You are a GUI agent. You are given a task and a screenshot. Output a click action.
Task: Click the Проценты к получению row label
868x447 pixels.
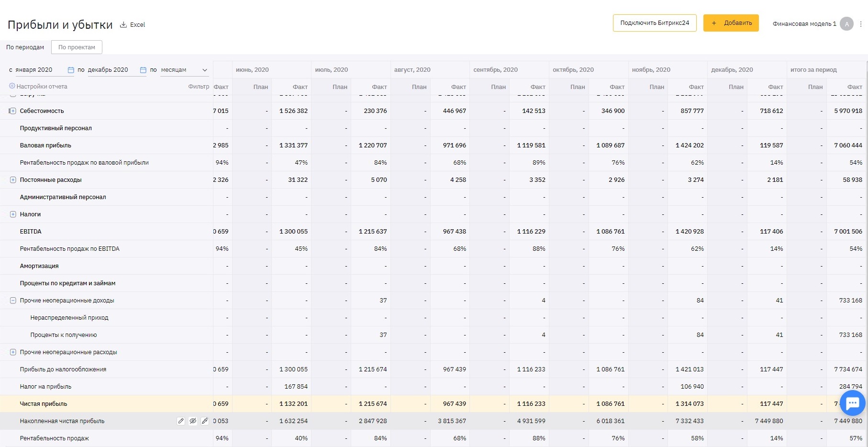(x=64, y=335)
